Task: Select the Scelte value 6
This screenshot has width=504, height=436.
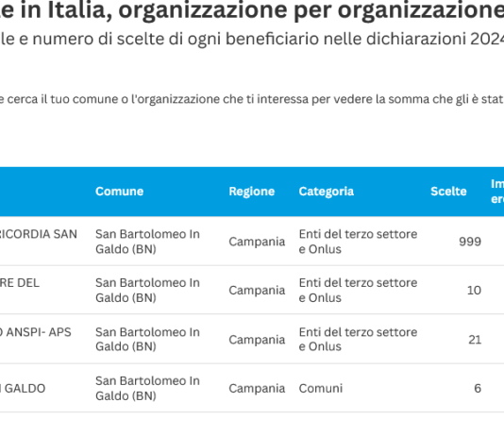Action: (x=478, y=389)
